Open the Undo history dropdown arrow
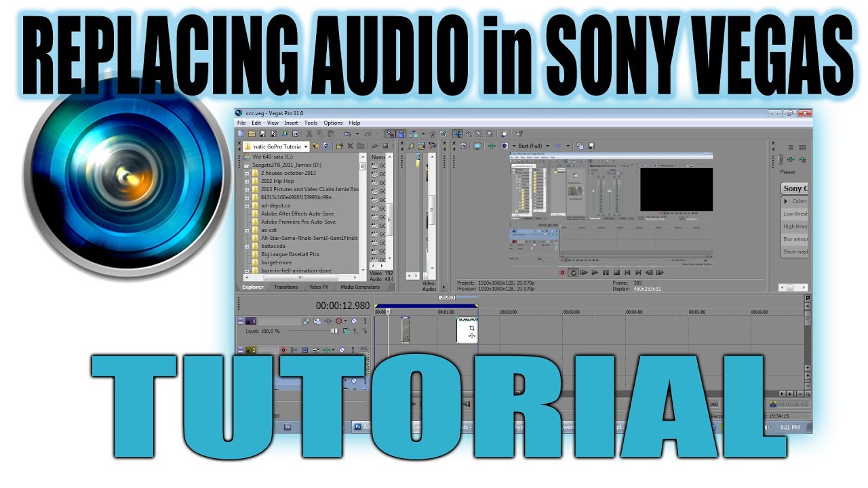The height and width of the screenshot is (488, 868). click(357, 134)
